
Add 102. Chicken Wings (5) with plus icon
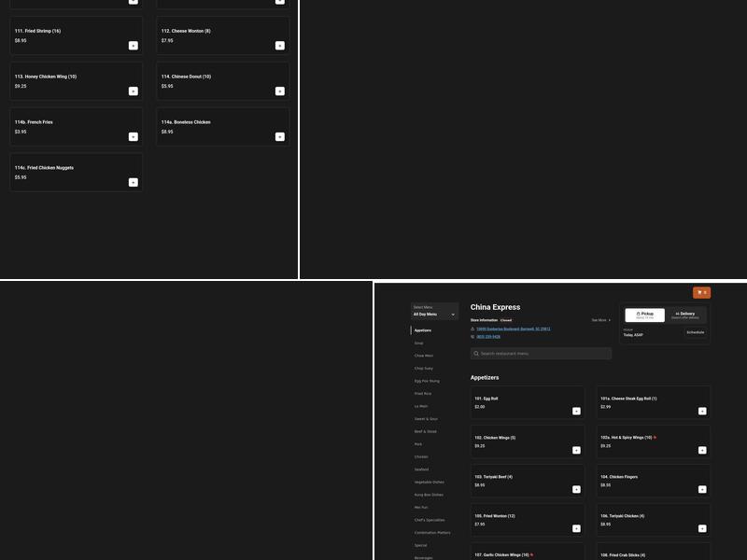(576, 450)
